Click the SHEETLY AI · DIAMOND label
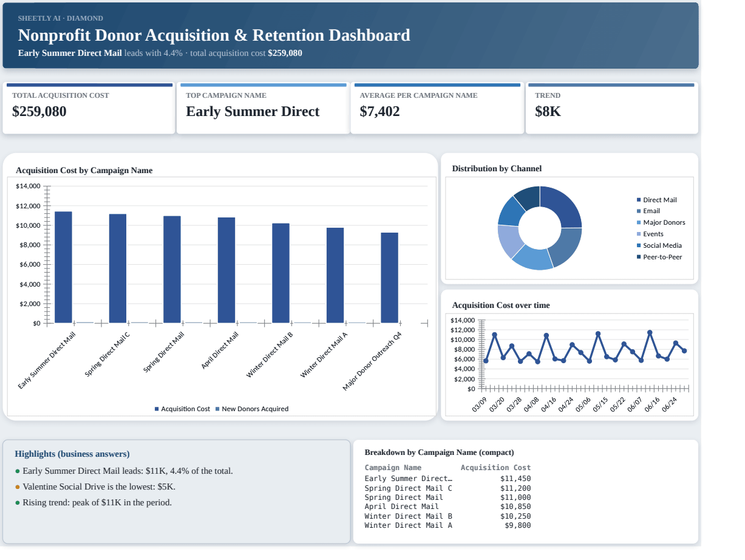 [61, 18]
